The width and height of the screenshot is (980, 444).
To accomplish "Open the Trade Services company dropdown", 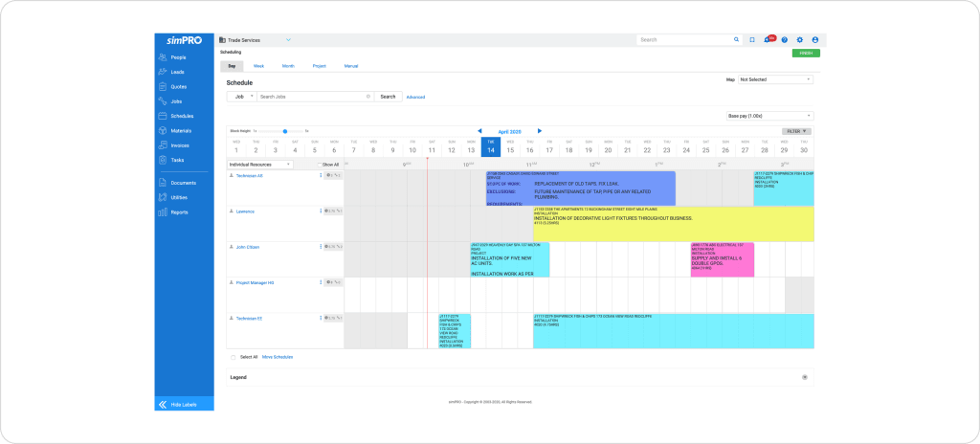I will (x=255, y=40).
